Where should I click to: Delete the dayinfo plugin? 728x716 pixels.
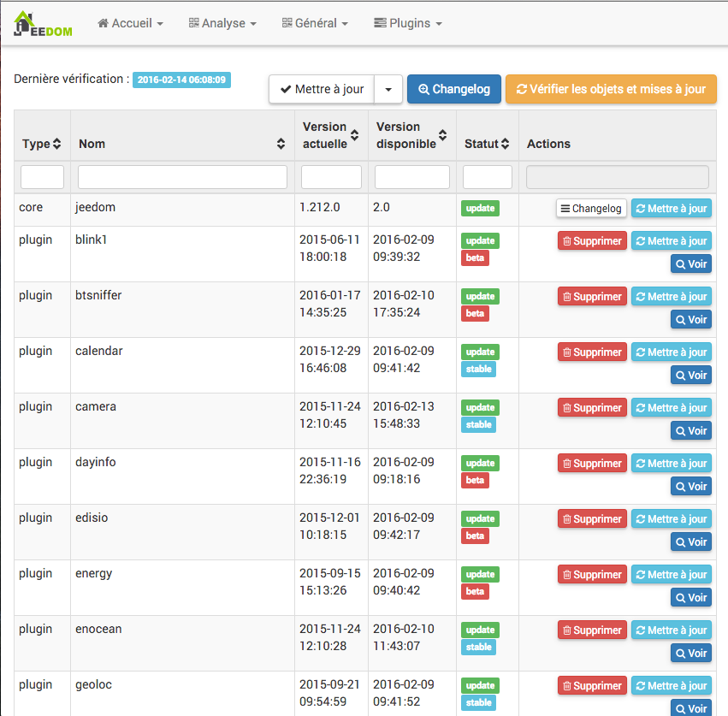[x=592, y=463]
